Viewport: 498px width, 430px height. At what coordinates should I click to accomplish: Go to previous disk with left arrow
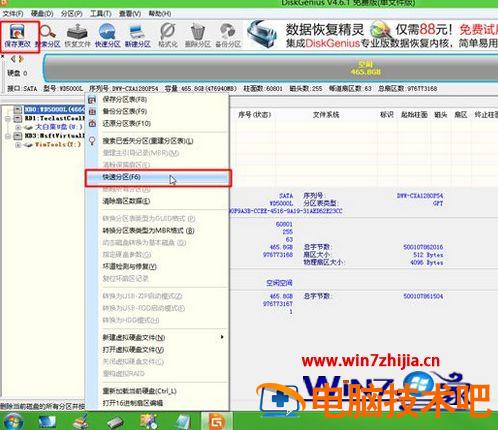[13, 59]
